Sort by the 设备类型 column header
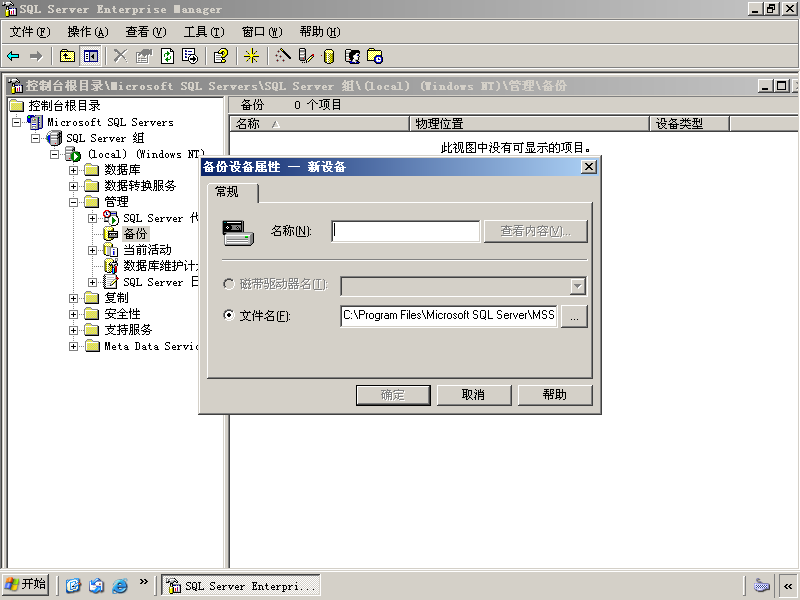Image resolution: width=800 pixels, height=600 pixels. tap(689, 124)
